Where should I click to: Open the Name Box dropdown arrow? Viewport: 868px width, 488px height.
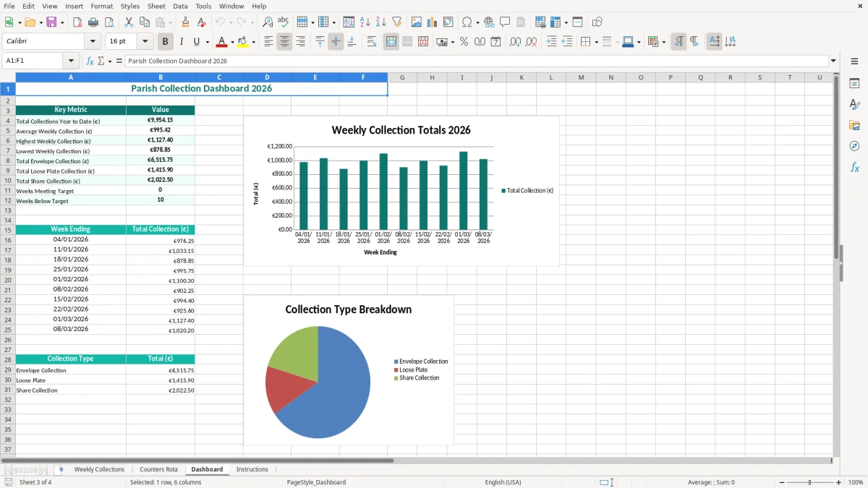(x=71, y=61)
